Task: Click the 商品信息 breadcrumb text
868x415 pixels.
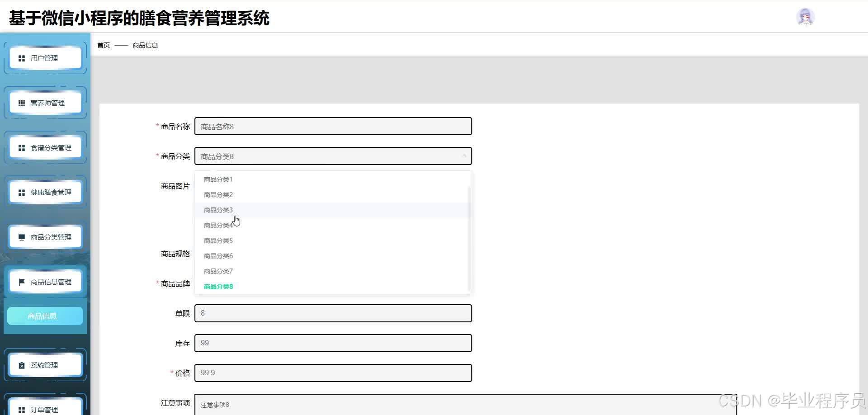Action: tap(145, 45)
